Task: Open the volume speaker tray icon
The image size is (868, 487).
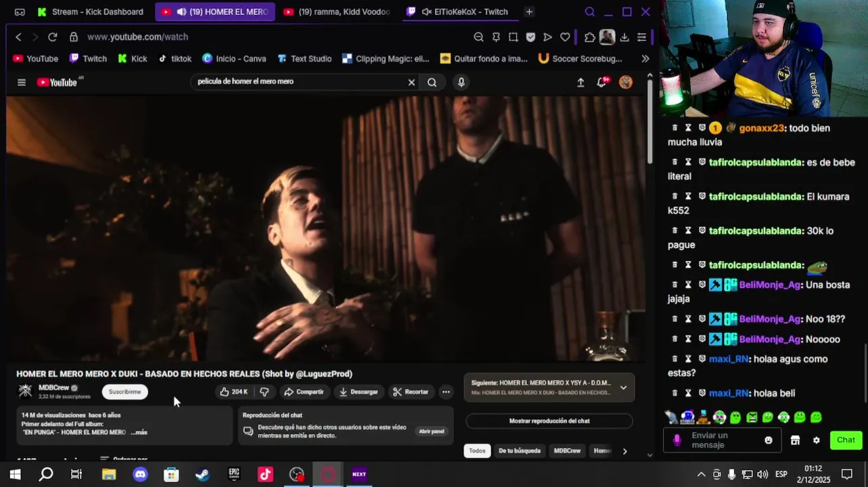Action: [762, 475]
